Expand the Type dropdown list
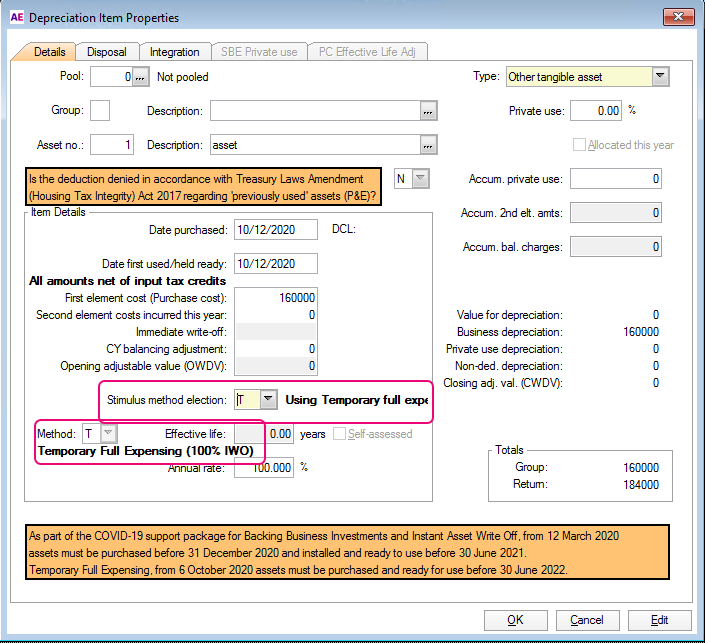The width and height of the screenshot is (705, 643). coord(659,76)
